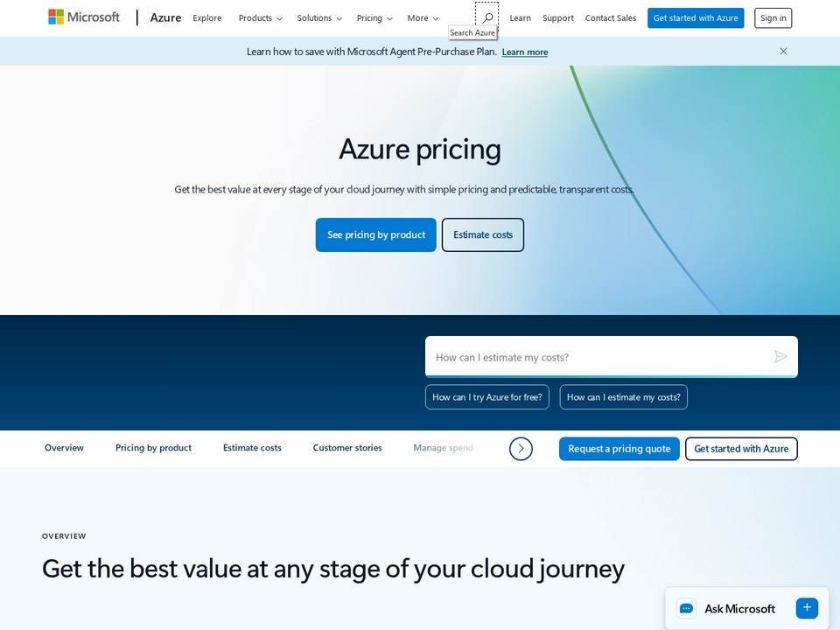Dismiss the Pre-Purchase Plan banner
The image size is (840, 630).
tap(783, 52)
